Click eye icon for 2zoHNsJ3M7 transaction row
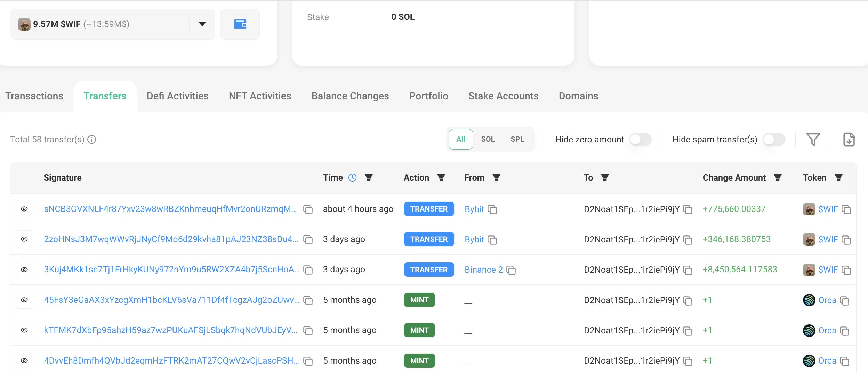This screenshot has width=868, height=373. (x=24, y=239)
